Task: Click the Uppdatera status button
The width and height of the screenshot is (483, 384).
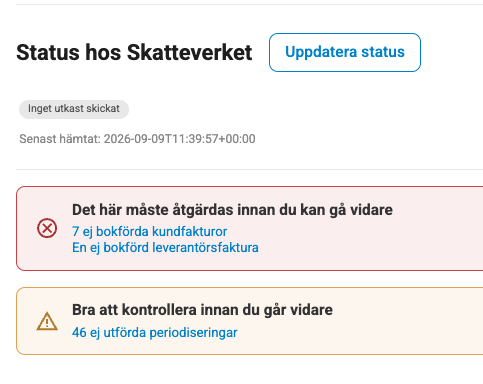Action: (345, 52)
